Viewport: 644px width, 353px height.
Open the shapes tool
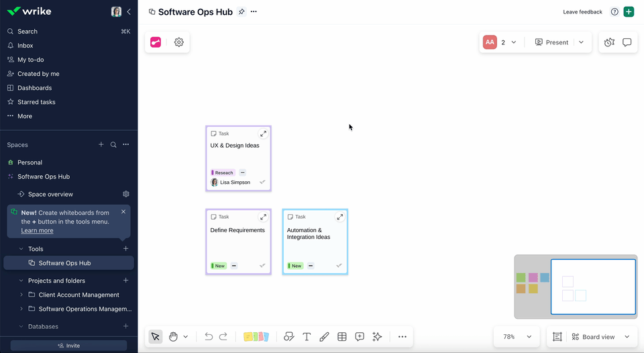289,337
